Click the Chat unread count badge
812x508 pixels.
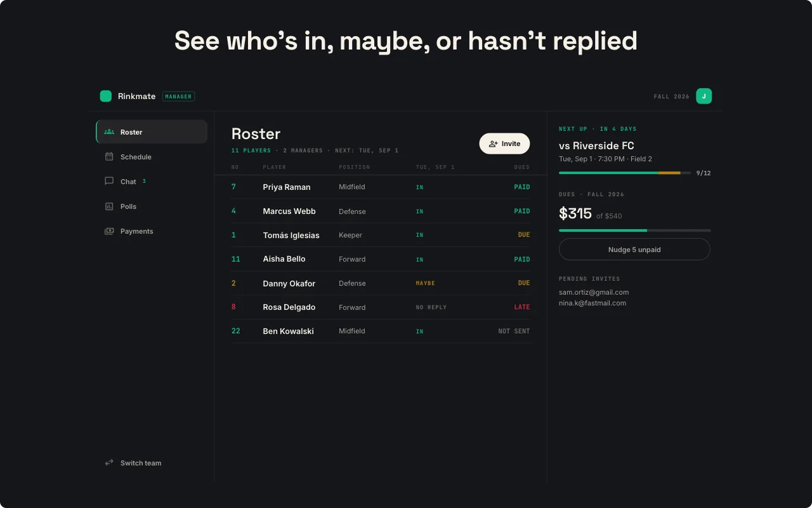coord(144,181)
